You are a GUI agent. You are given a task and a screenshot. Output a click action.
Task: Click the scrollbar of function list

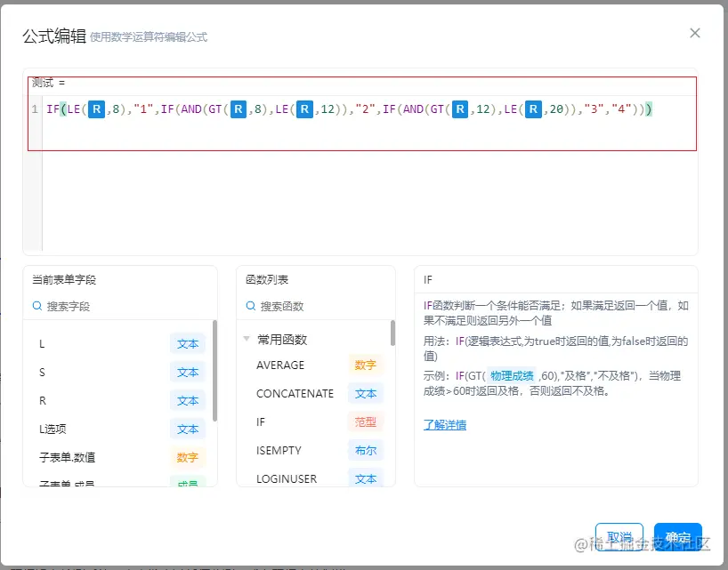click(x=392, y=333)
